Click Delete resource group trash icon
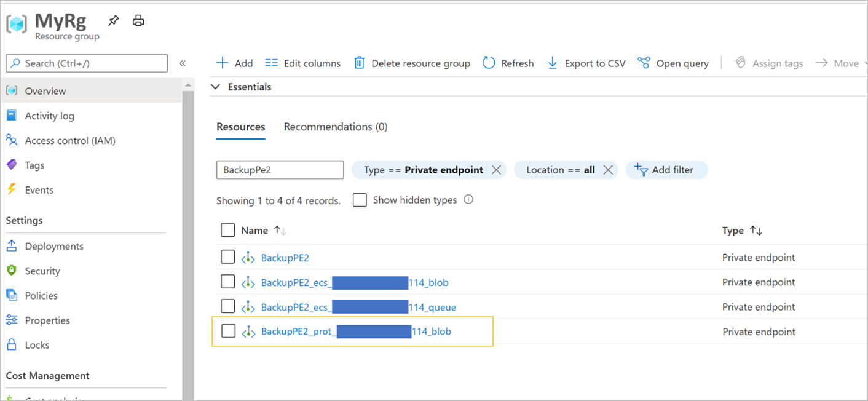This screenshot has width=868, height=401. click(x=359, y=63)
